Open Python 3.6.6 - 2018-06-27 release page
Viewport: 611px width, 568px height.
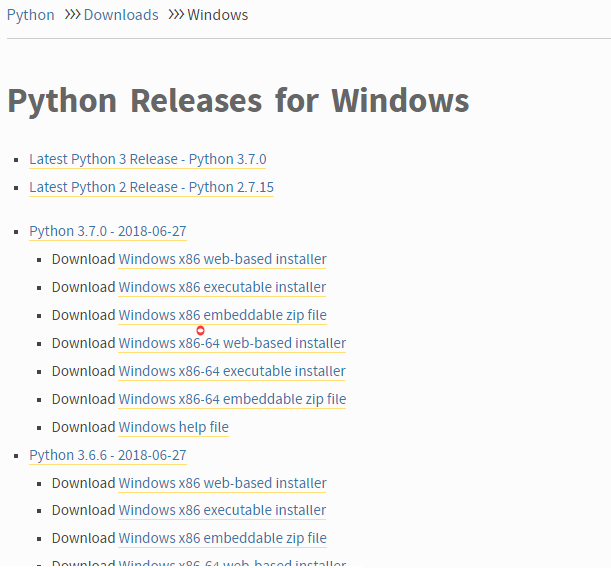pos(108,455)
